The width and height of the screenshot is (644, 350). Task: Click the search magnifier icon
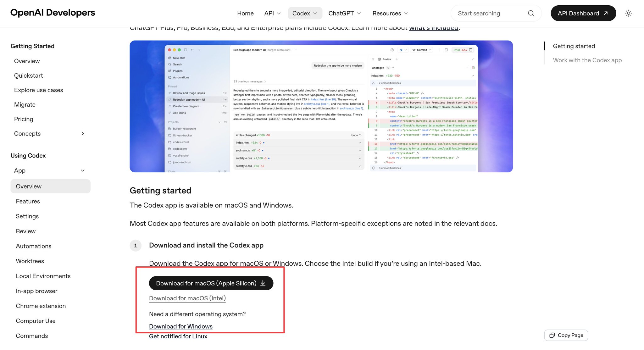(x=531, y=13)
